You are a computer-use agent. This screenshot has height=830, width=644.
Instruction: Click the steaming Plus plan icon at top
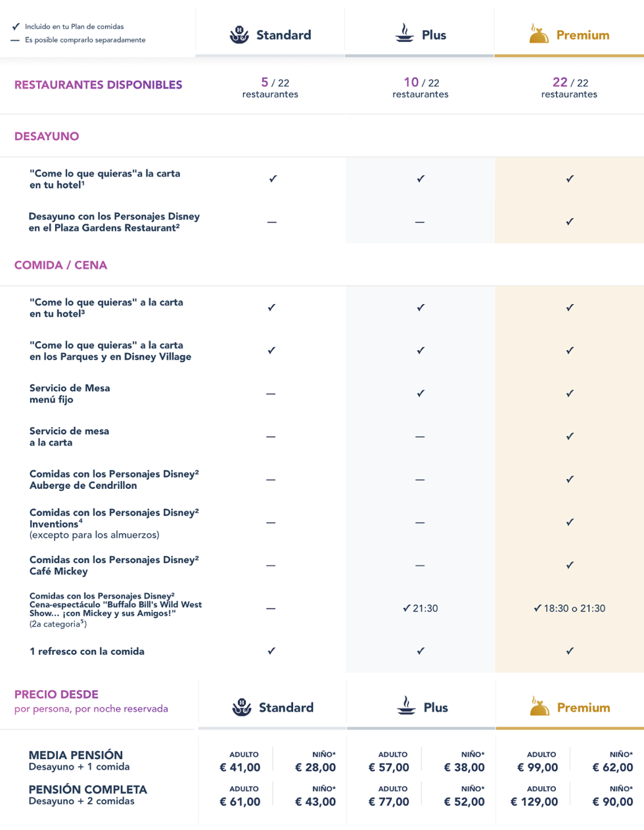click(405, 34)
